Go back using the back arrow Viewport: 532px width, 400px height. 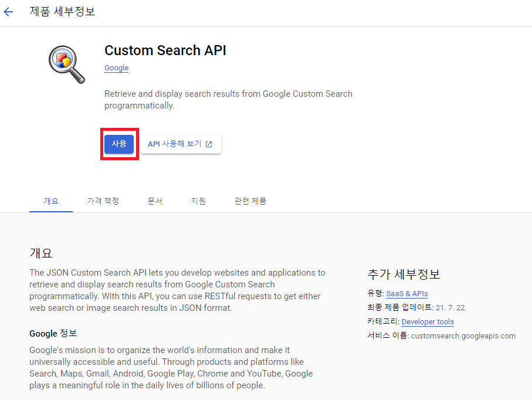point(8,12)
